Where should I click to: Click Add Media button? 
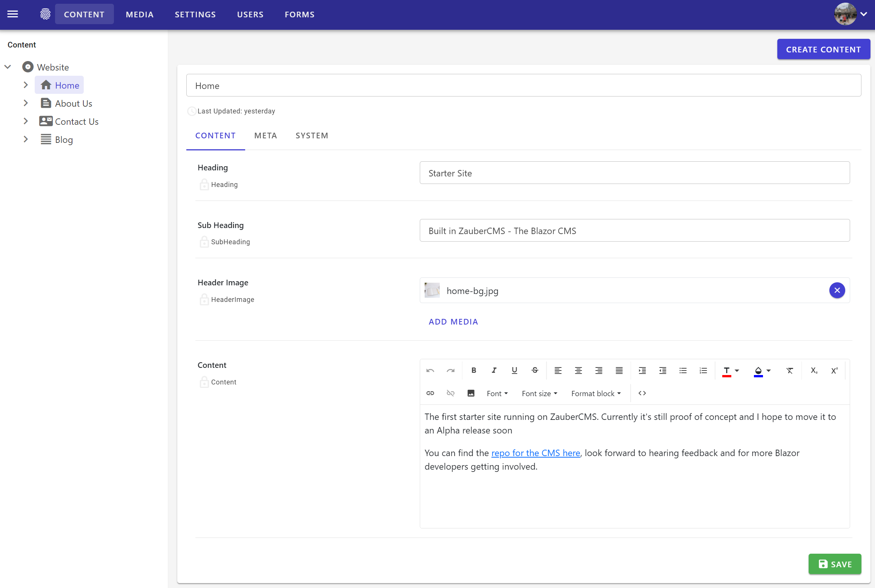pos(453,322)
